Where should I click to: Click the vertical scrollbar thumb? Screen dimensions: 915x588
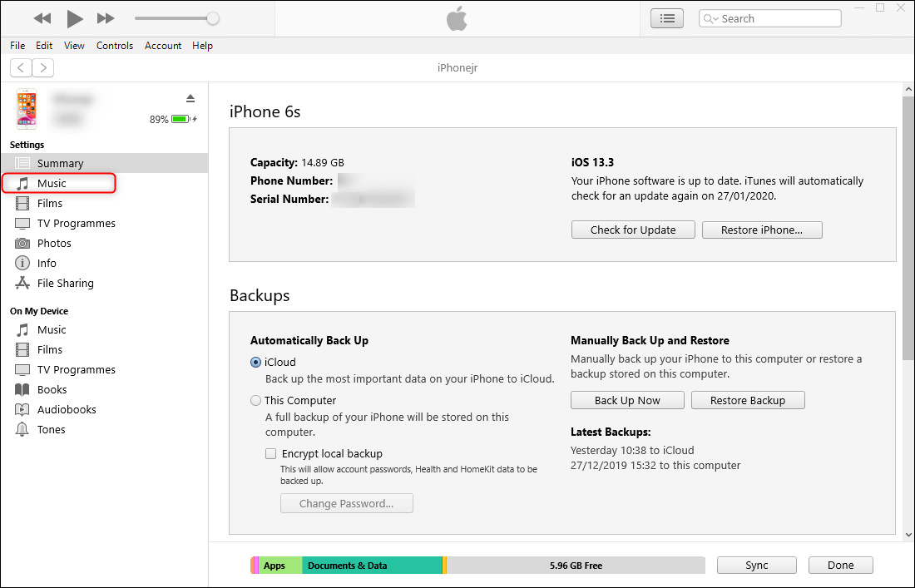click(908, 228)
